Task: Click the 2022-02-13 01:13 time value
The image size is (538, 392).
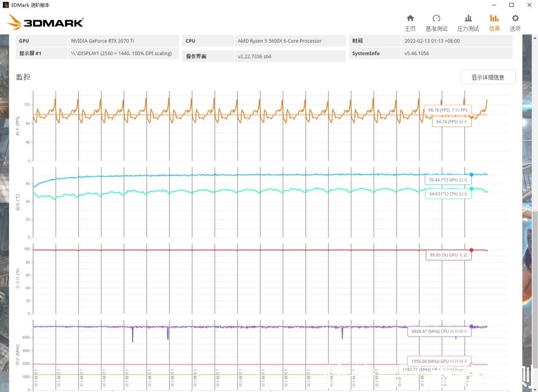Action: (432, 41)
